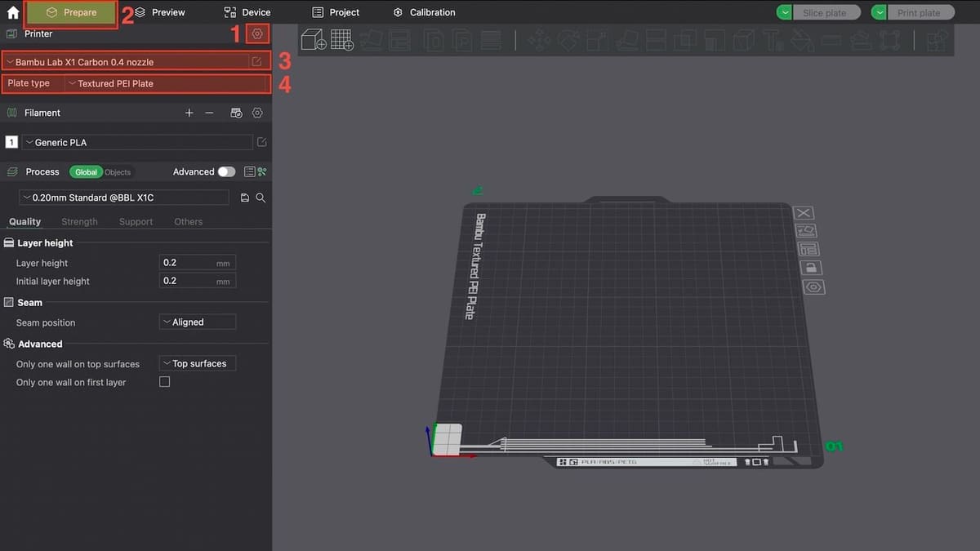
Task: Edit the Generic PLA filament preset
Action: click(x=261, y=142)
